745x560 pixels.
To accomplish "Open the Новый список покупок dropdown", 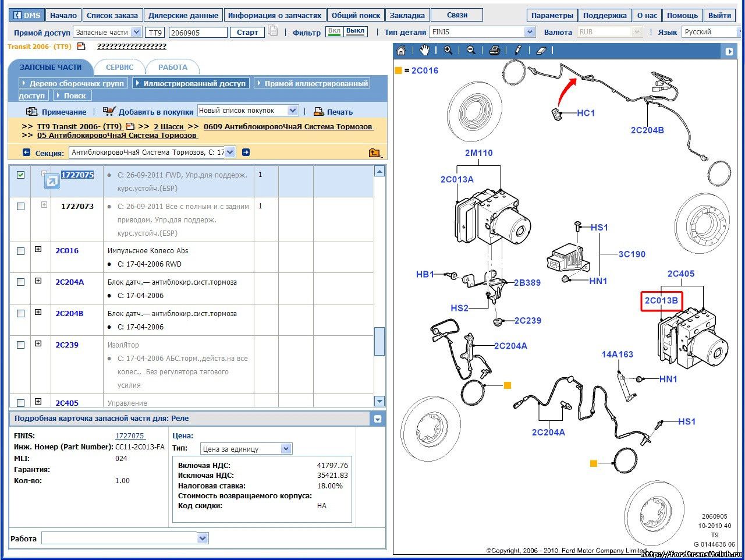I will point(293,111).
